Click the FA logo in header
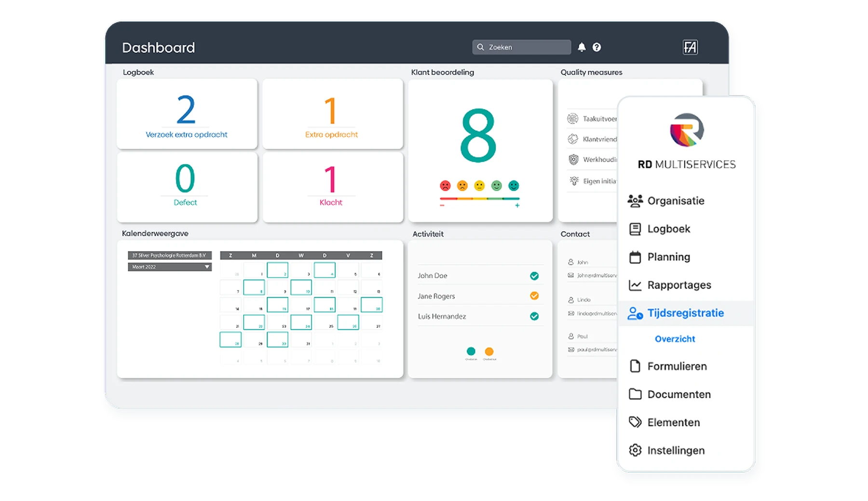868x501 pixels. [x=690, y=47]
